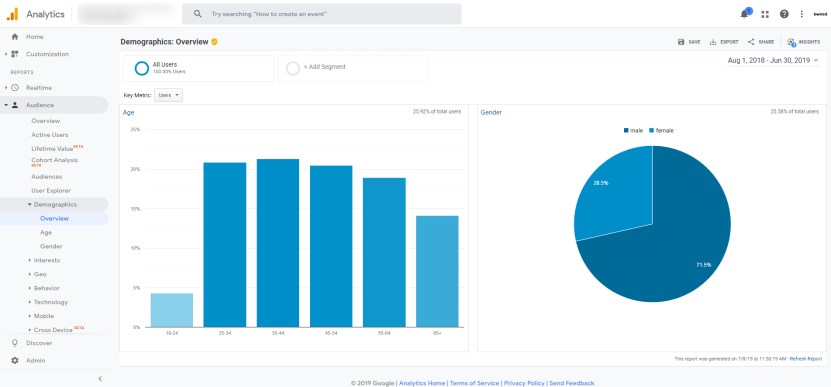Click the Realtime clock icon
This screenshot has height=387, width=831.
click(x=15, y=87)
